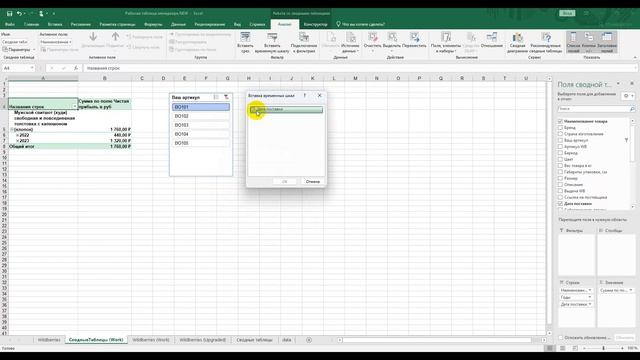Click Отмена button in timeline dialog
This screenshot has width=640, height=360.
tap(313, 182)
